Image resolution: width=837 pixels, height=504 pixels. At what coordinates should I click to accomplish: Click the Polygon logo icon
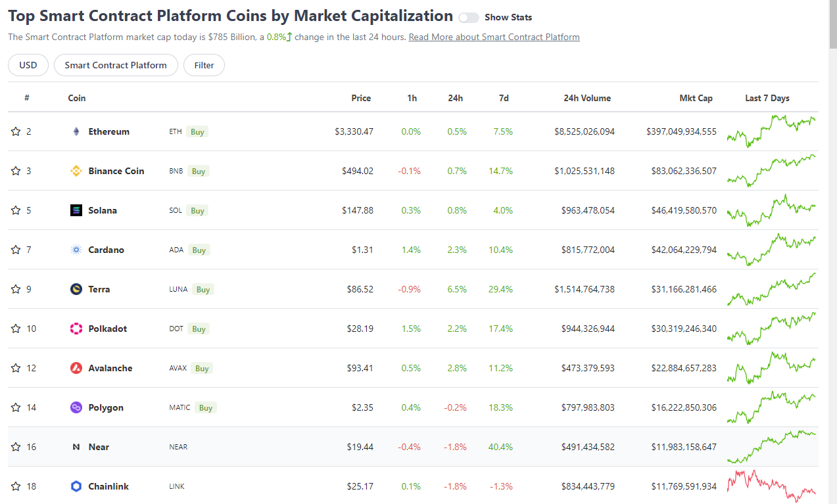point(76,407)
